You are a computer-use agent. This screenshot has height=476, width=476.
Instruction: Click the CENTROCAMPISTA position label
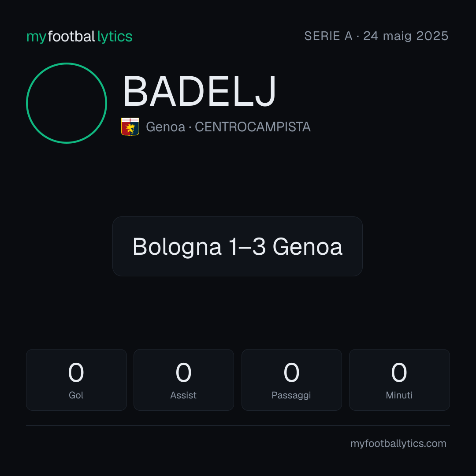tap(253, 127)
